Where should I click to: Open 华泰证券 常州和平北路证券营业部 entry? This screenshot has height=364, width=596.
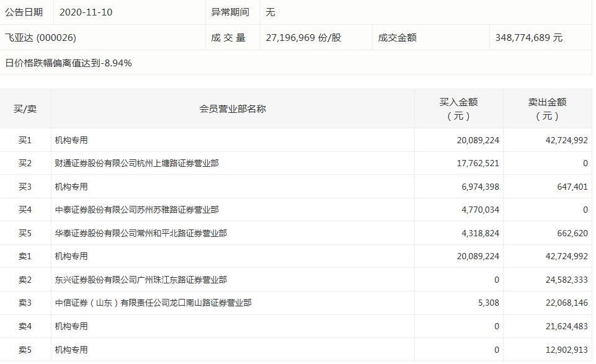click(x=141, y=234)
